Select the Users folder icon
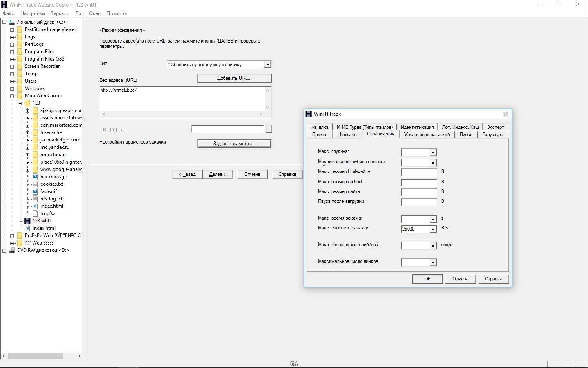The image size is (588, 368). pos(20,81)
